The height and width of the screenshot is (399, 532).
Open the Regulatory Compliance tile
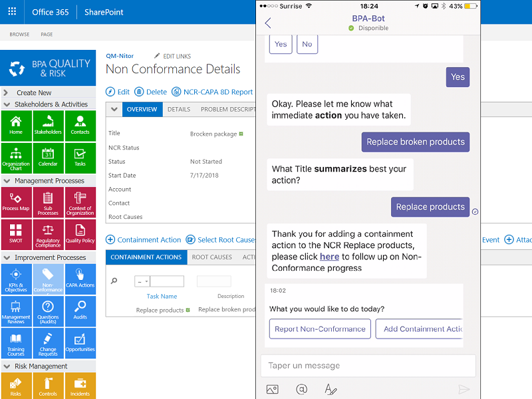pos(48,235)
